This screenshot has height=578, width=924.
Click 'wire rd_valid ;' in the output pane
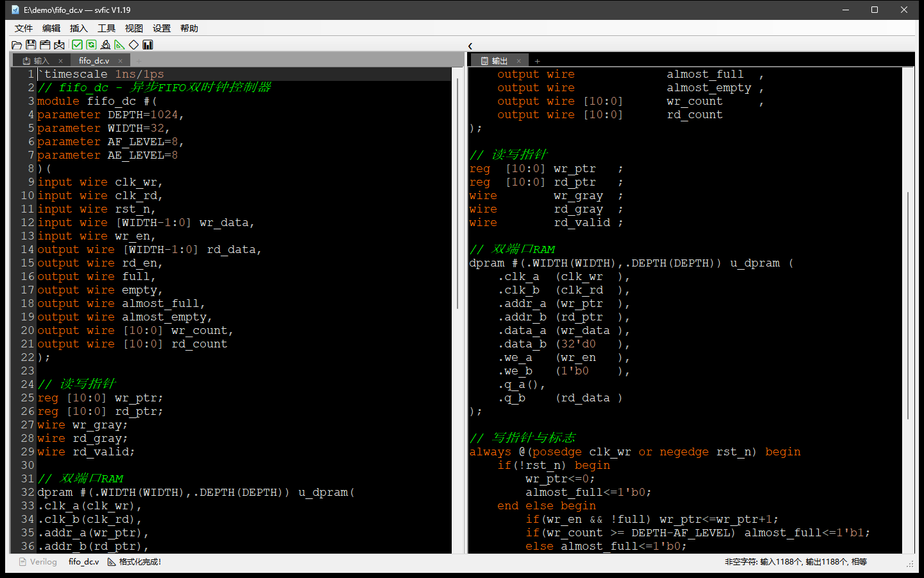tap(546, 223)
